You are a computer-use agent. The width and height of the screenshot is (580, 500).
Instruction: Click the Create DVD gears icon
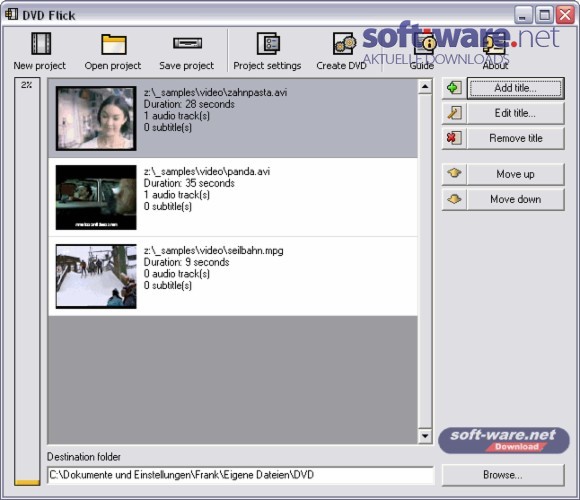[344, 43]
